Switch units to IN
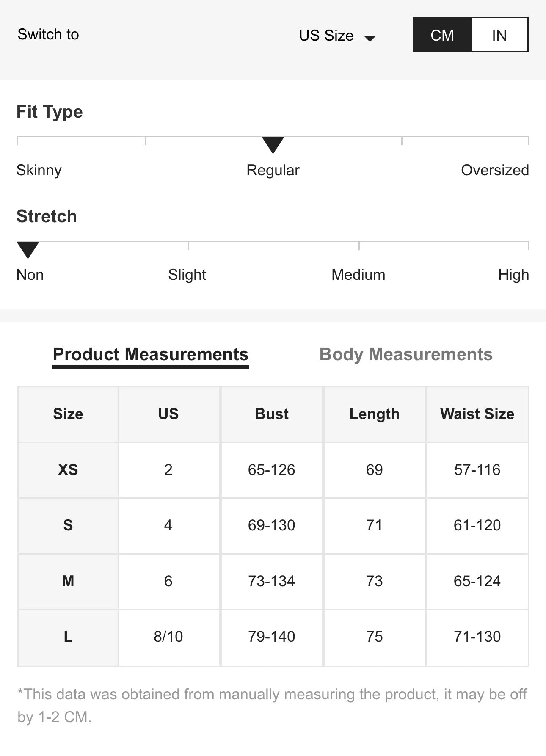This screenshot has height=756, width=546. click(499, 35)
